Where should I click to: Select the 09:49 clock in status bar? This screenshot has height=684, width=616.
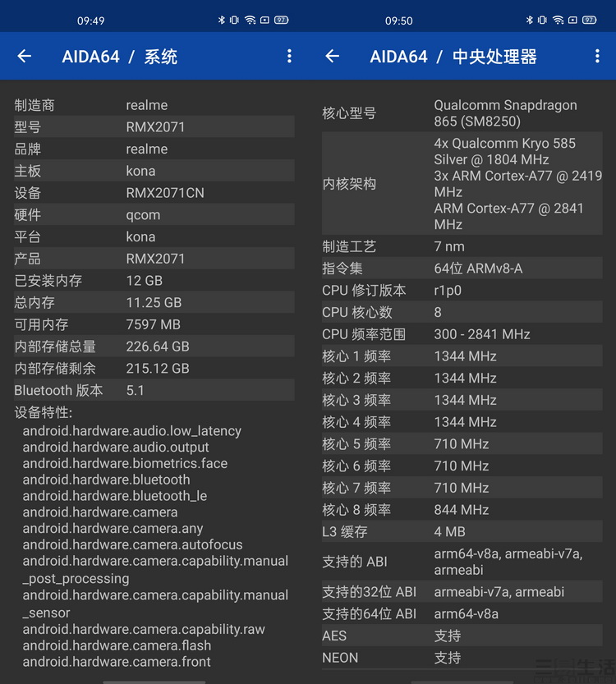pyautogui.click(x=90, y=21)
